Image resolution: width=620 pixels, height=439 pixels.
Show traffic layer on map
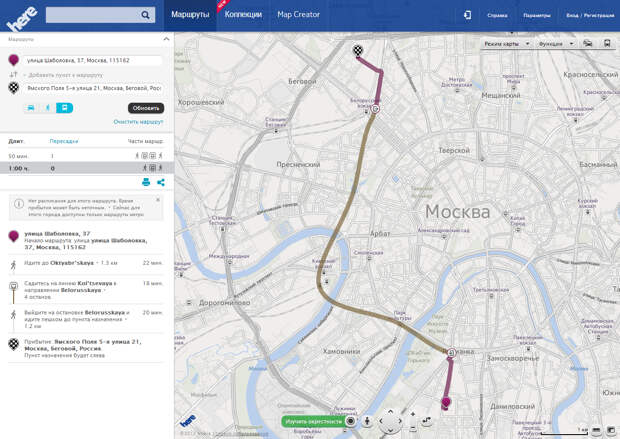pyautogui.click(x=588, y=44)
